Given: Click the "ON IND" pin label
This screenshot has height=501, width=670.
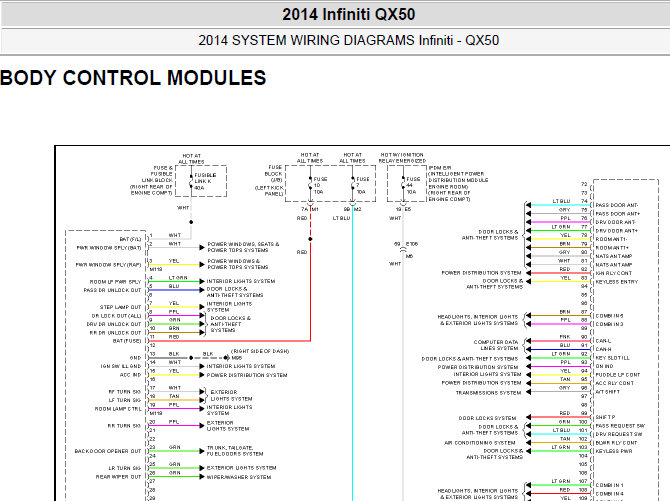Looking at the screenshot, I should coord(604,366).
